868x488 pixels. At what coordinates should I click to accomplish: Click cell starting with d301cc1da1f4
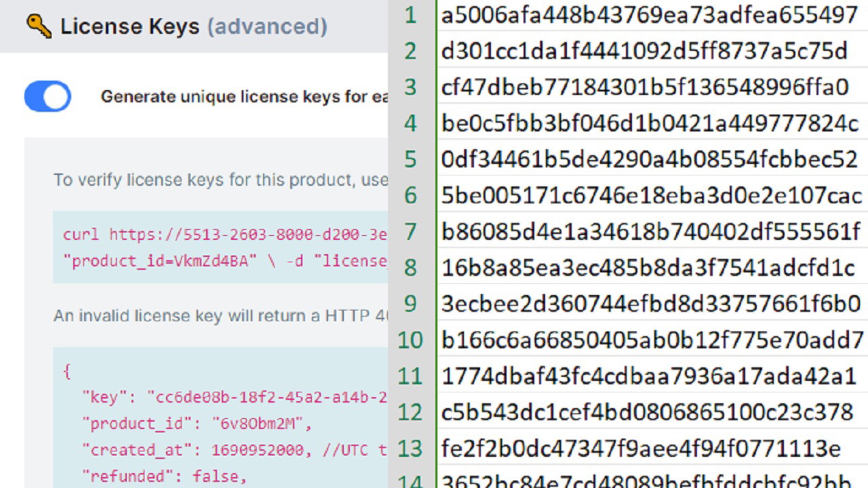click(x=644, y=51)
